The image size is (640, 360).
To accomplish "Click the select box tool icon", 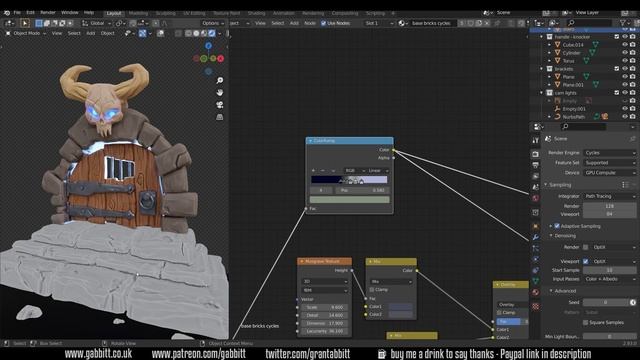I will click(25, 23).
